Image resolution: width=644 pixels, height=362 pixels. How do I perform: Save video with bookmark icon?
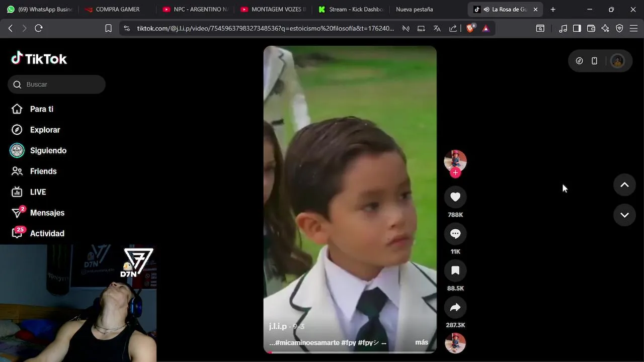click(455, 270)
